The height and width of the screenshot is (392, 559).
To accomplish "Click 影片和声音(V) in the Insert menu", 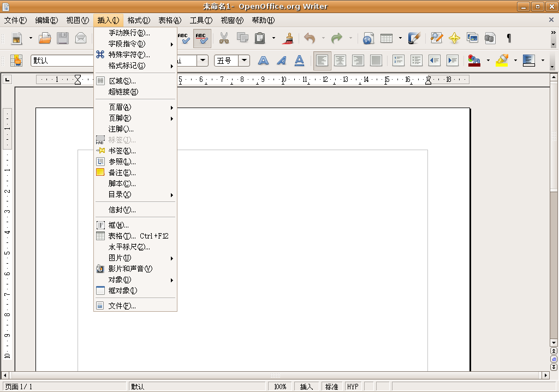I will [135, 269].
